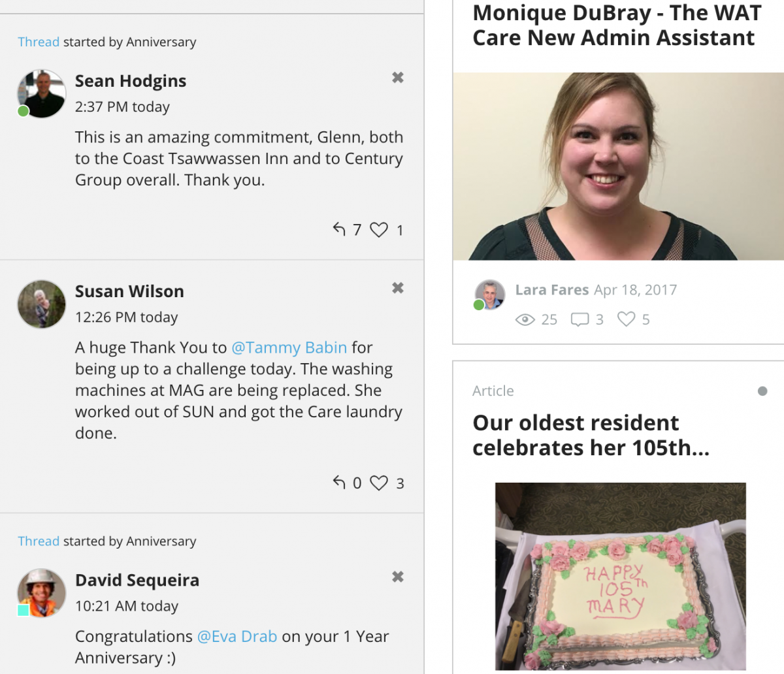Click Lara Fares author name
Image resolution: width=784 pixels, height=674 pixels.
pyautogui.click(x=551, y=290)
